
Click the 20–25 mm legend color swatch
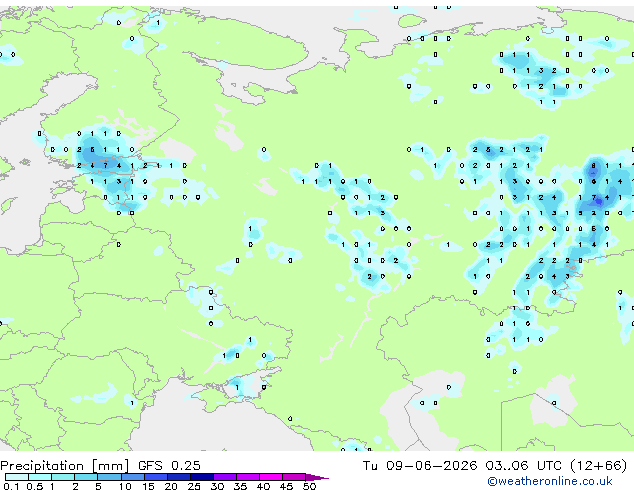pos(179,477)
